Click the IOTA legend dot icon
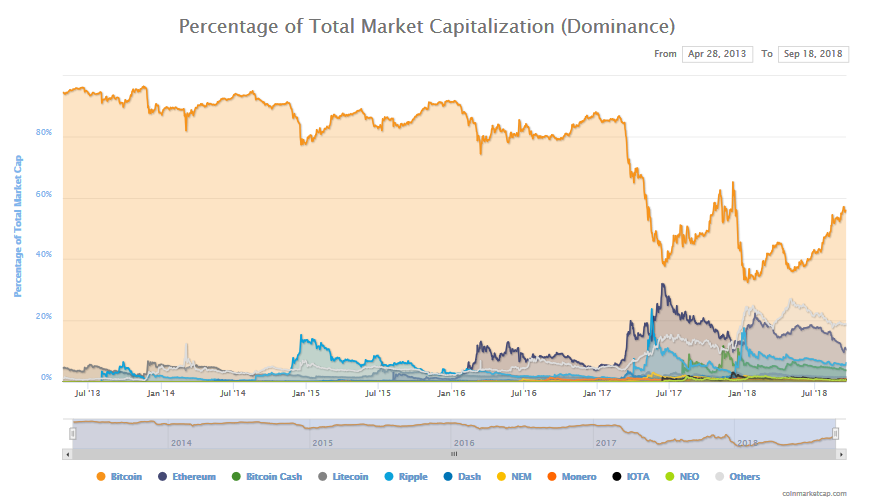 (x=618, y=477)
